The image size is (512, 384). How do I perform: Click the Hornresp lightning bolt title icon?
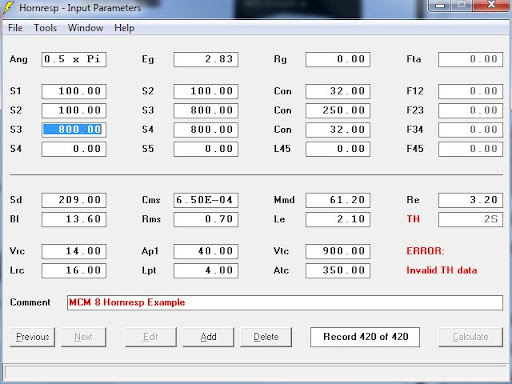[x=8, y=7]
